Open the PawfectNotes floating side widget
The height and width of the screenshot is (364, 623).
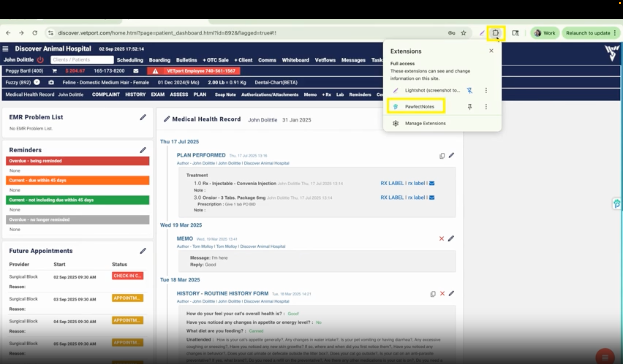[617, 204]
